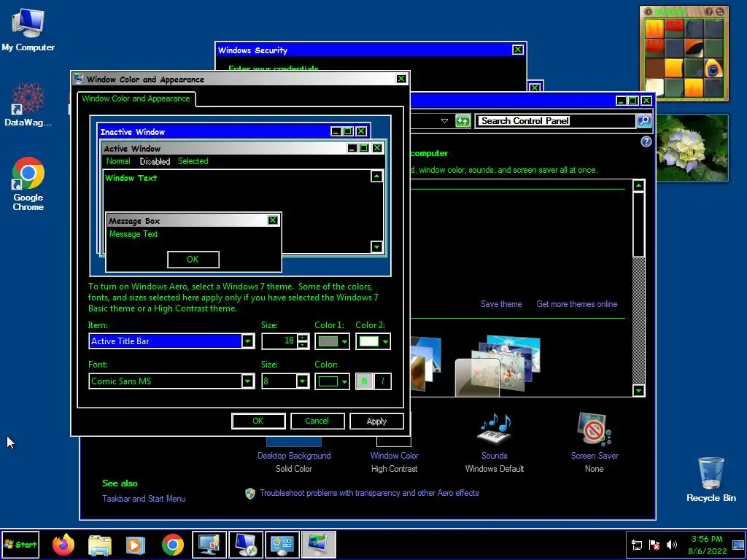The width and height of the screenshot is (747, 560).
Task: Open Desktop Background link
Action: (294, 456)
